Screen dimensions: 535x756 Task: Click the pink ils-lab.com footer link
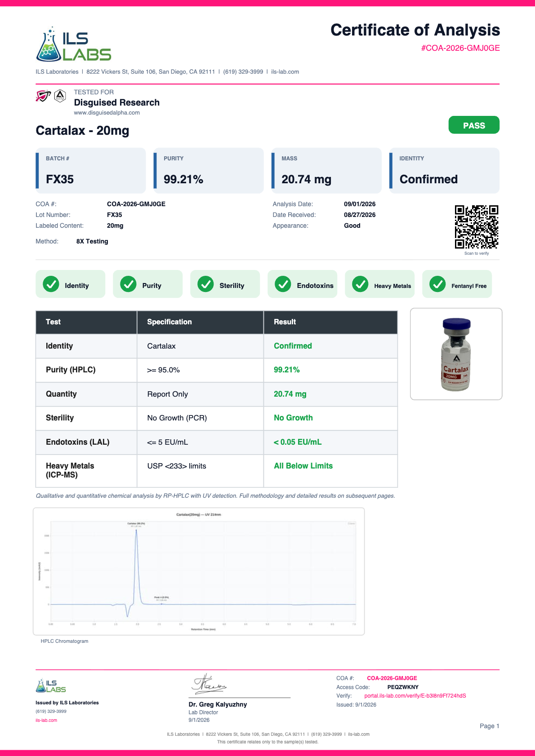(x=46, y=720)
